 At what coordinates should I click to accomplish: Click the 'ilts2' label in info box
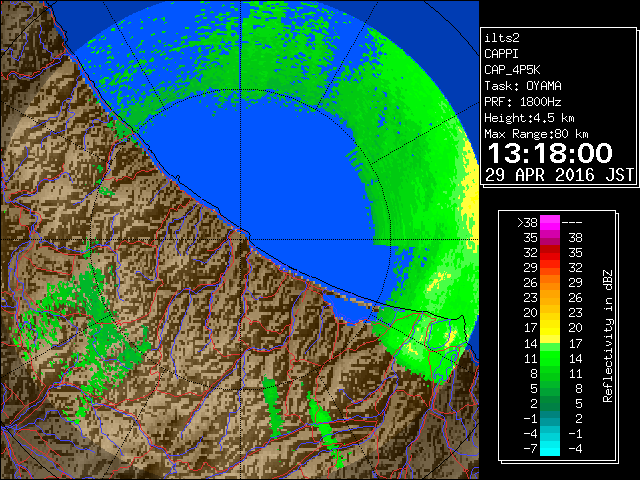(502, 38)
